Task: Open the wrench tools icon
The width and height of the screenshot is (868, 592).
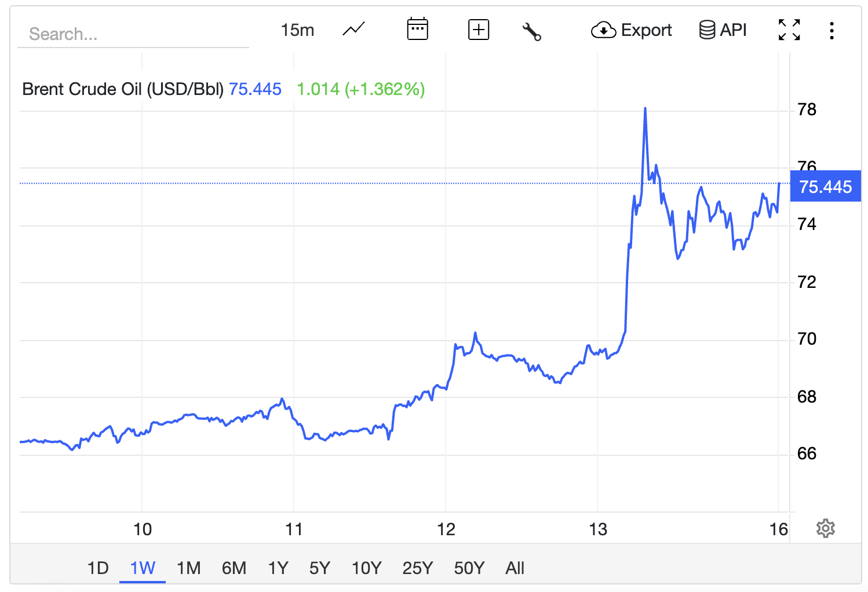Action: (x=531, y=31)
